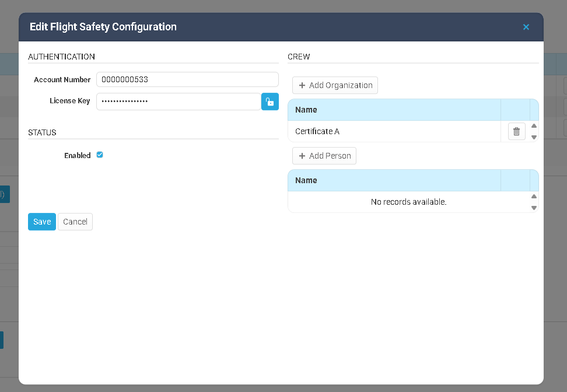Click the Add Person button
The width and height of the screenshot is (567, 392).
[324, 156]
